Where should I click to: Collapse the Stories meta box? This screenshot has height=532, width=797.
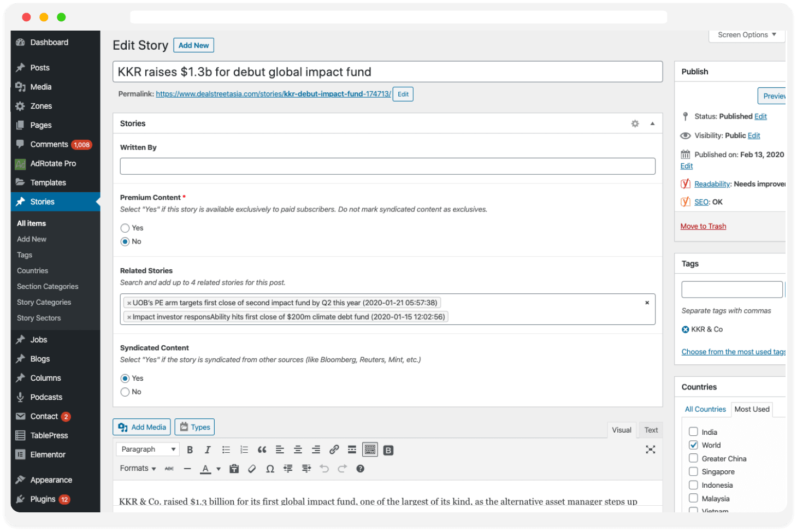(652, 123)
